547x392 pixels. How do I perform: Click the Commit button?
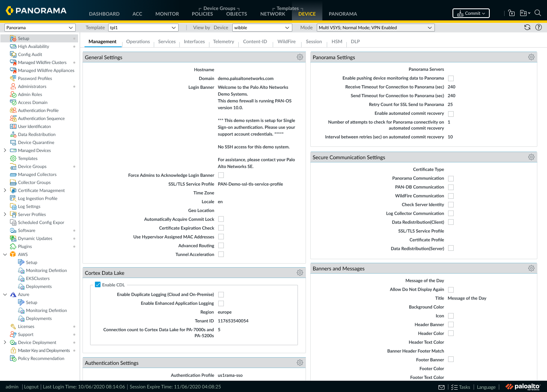click(x=471, y=13)
